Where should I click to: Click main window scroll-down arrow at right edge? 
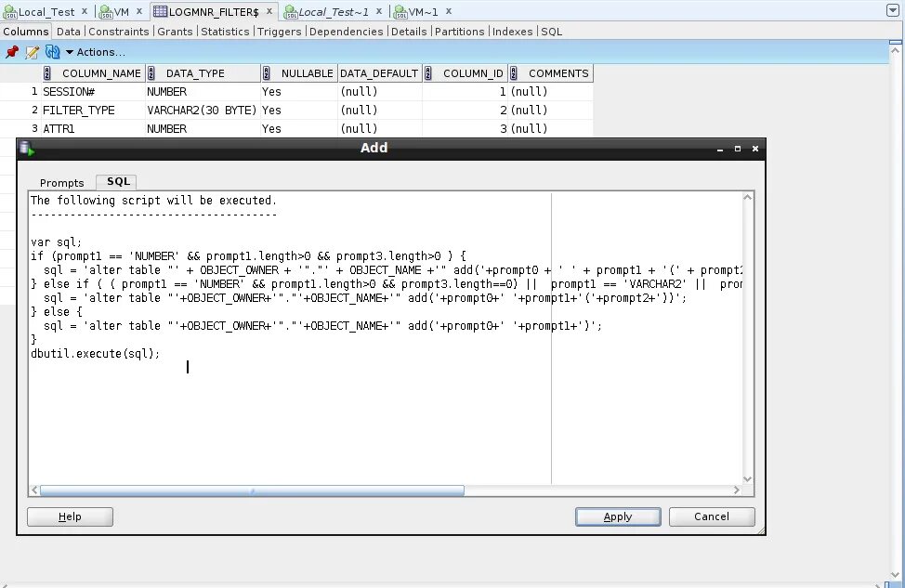point(895,575)
